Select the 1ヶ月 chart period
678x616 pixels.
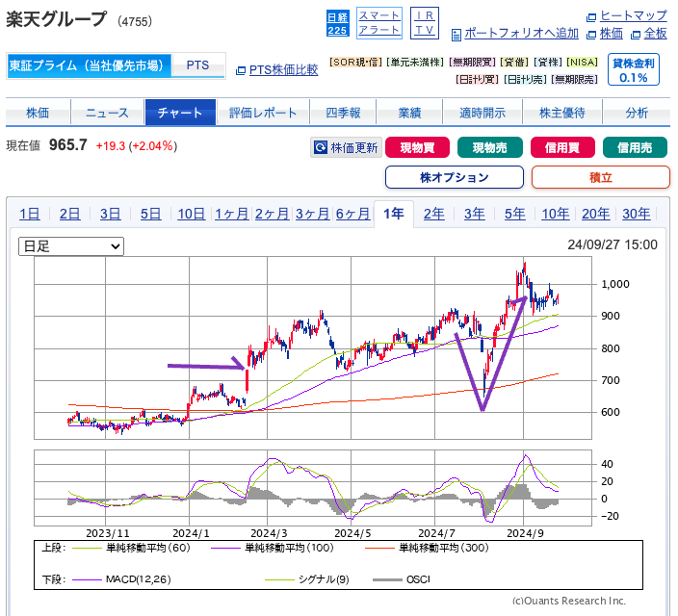point(232,214)
